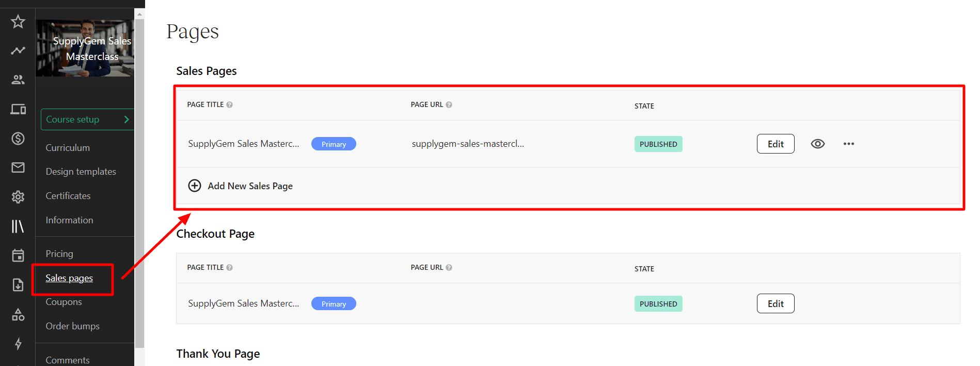
Task: Select Information in the course menu
Action: [70, 220]
